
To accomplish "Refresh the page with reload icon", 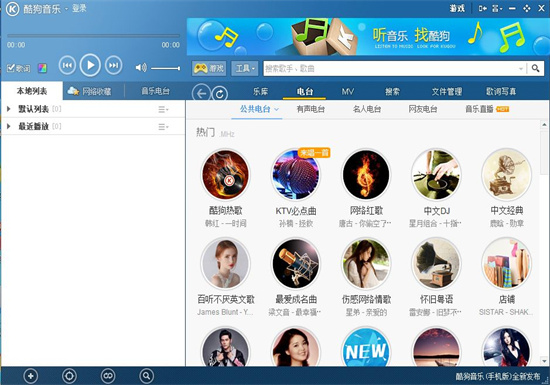I will coord(220,94).
